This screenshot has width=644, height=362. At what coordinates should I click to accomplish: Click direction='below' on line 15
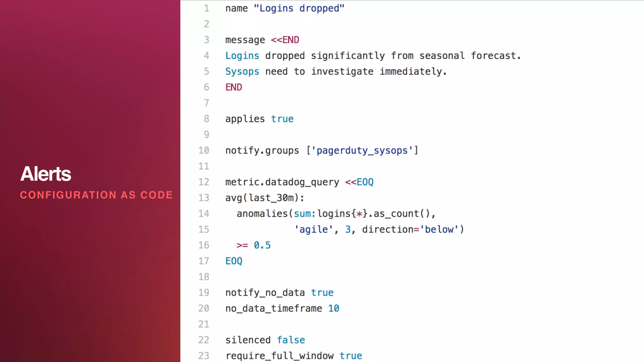tap(410, 230)
